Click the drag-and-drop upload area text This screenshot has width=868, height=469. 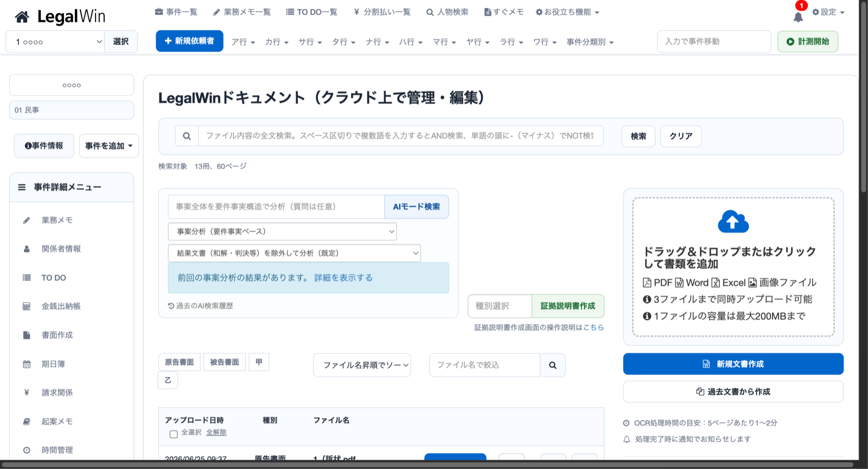tap(730, 258)
